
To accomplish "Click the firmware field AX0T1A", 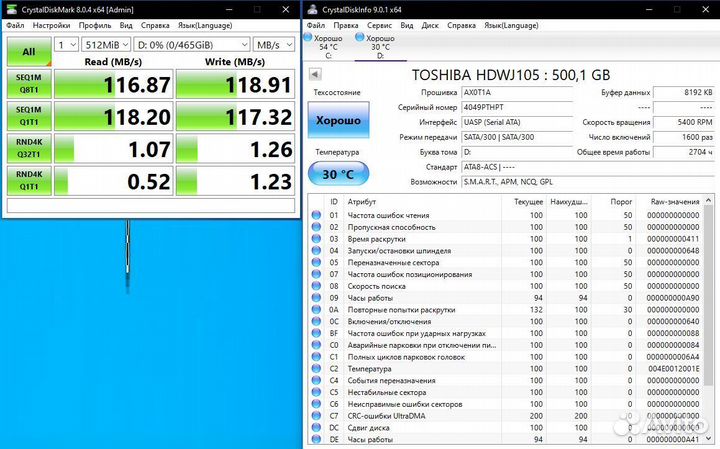I will click(517, 92).
